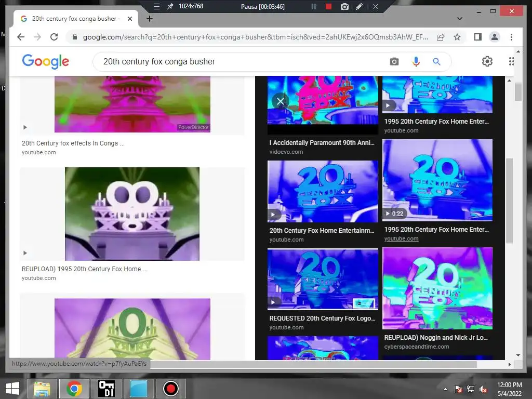Open the network status tray icon
Screen dimensions: 532x399
pos(471,389)
